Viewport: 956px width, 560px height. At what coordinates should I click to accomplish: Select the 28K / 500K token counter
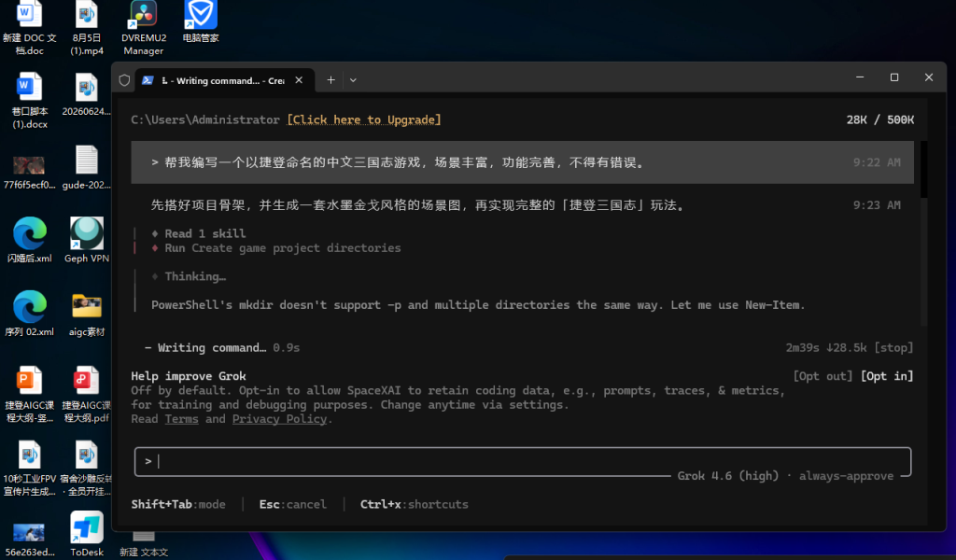click(x=879, y=120)
